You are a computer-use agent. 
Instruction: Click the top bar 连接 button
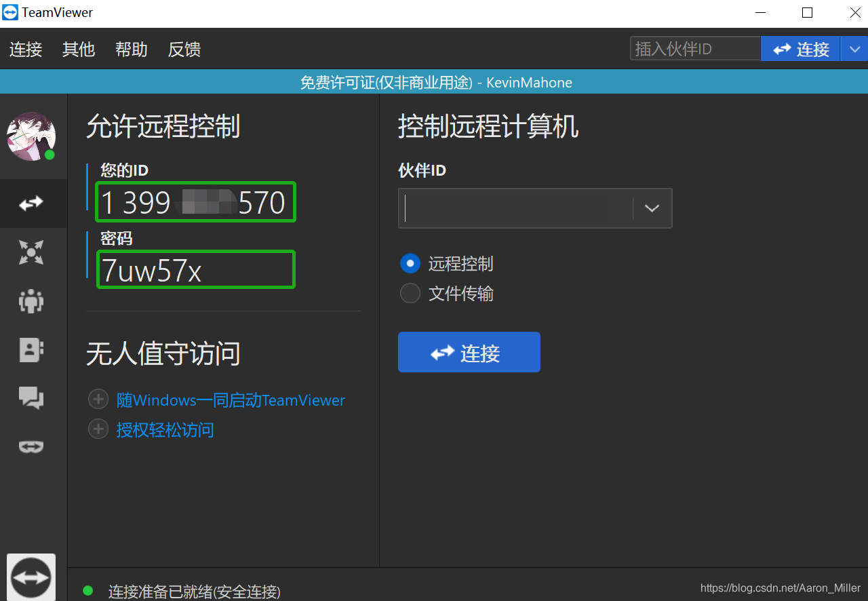(x=801, y=49)
